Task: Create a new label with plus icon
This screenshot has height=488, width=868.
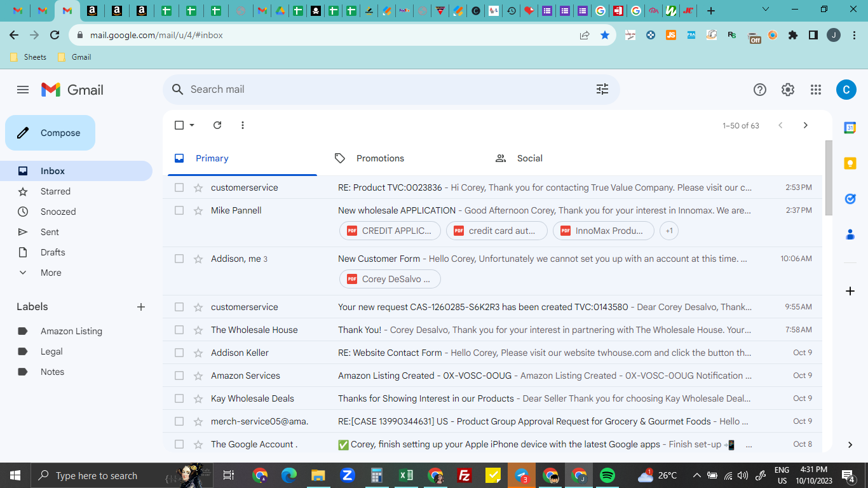Action: pyautogui.click(x=141, y=307)
